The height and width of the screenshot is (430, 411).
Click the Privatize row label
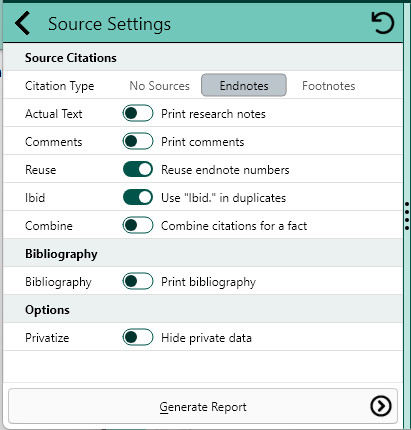pyautogui.click(x=47, y=338)
